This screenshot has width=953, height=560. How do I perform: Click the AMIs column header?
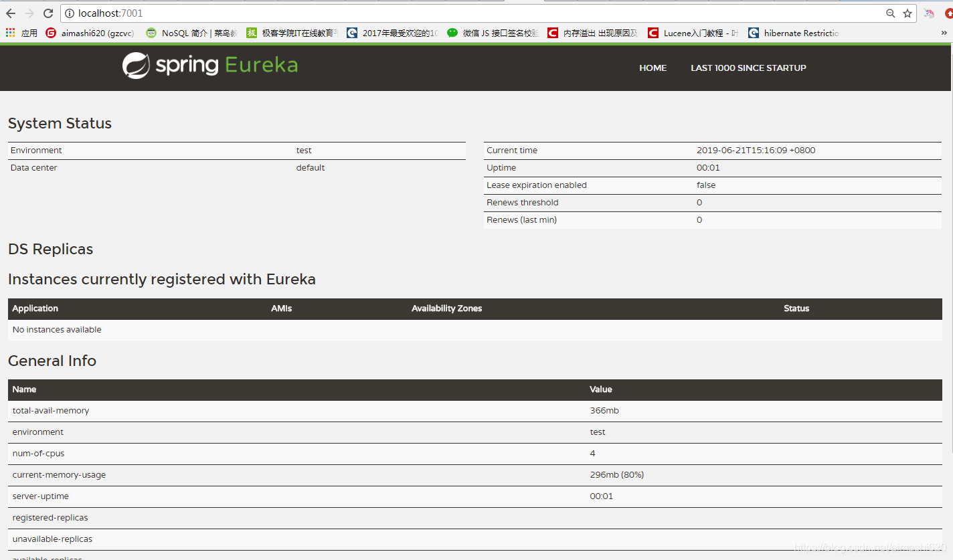[x=281, y=308]
